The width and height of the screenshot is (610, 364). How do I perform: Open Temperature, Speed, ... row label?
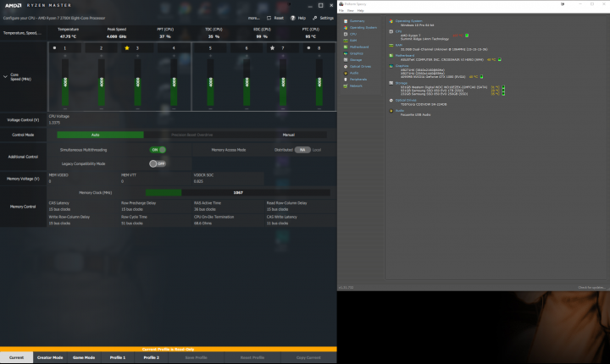[22, 33]
